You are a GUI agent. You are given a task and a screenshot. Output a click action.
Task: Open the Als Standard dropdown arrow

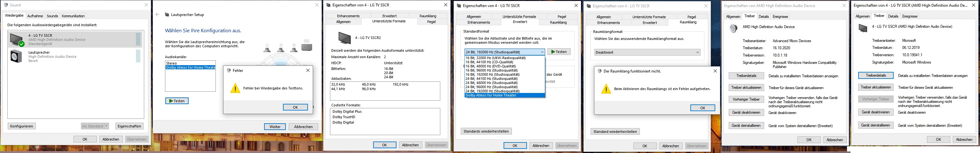click(x=107, y=126)
